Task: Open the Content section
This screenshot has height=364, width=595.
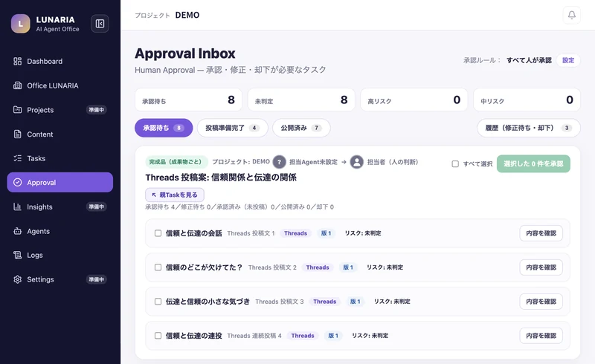Action: click(x=60, y=134)
